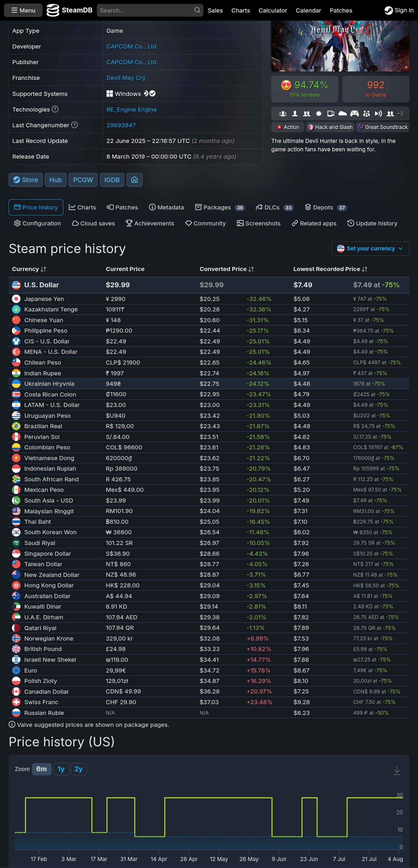Click the Remote Play device icon
This screenshot has height=868, width=418.
331,114
